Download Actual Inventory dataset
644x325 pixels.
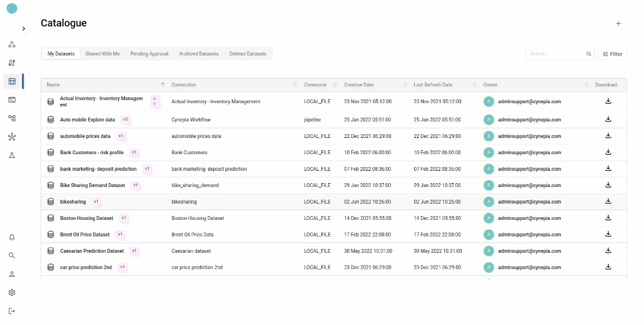609,101
